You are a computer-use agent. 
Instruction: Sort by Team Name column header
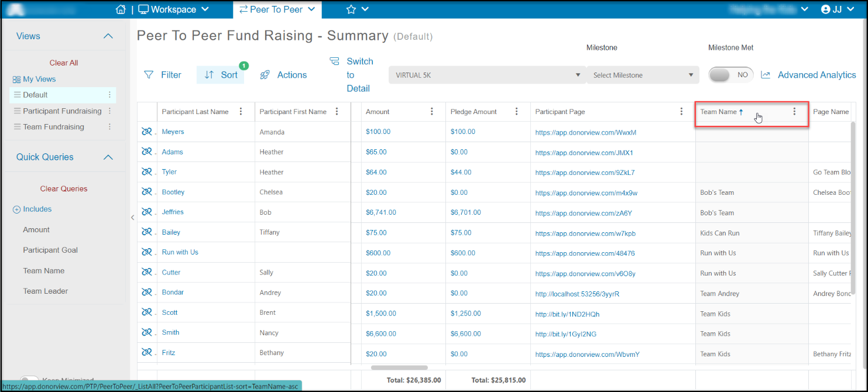coord(718,112)
